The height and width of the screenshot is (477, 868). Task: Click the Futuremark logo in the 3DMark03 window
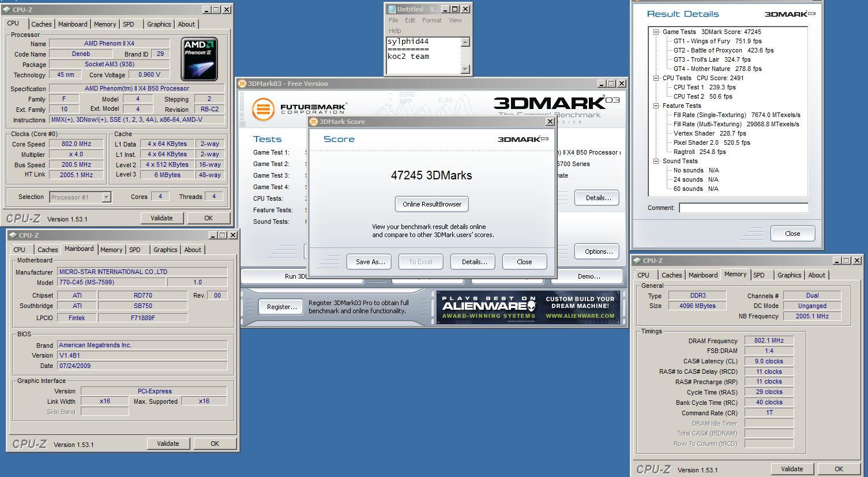299,109
